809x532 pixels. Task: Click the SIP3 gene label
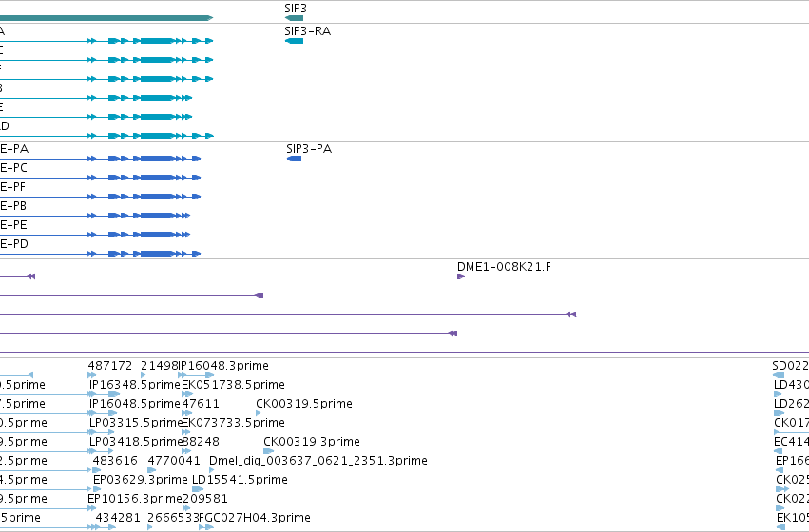pos(296,9)
